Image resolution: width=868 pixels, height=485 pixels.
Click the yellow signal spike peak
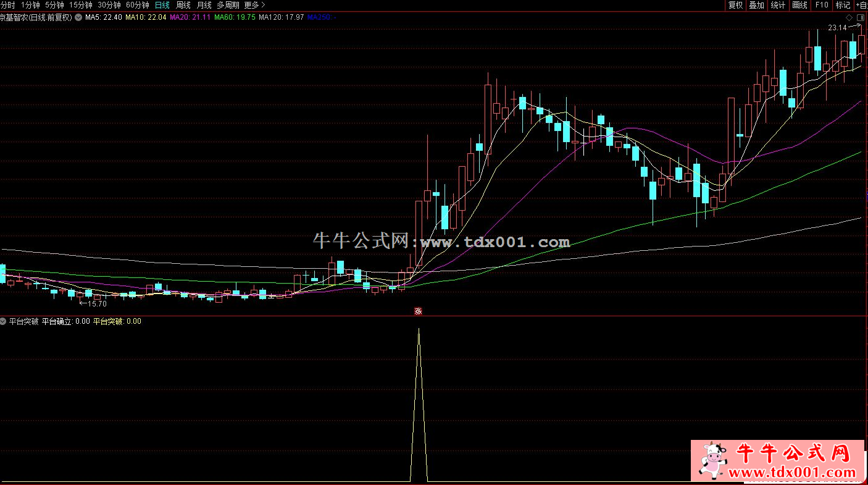coord(419,329)
